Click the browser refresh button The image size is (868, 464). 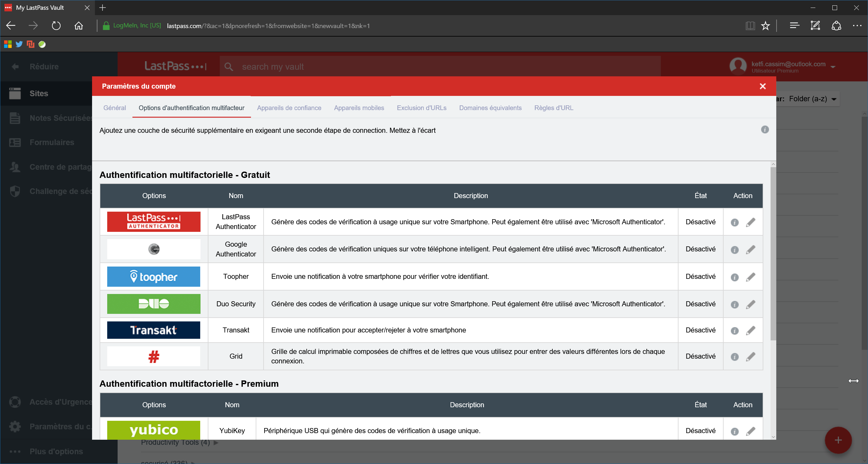[56, 26]
